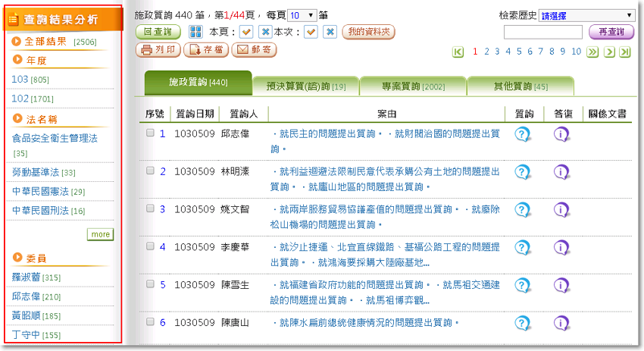The height and width of the screenshot is (351, 644).
Task: Open the 每頁 results-per-page dropdown
Action: pyautogui.click(x=302, y=15)
